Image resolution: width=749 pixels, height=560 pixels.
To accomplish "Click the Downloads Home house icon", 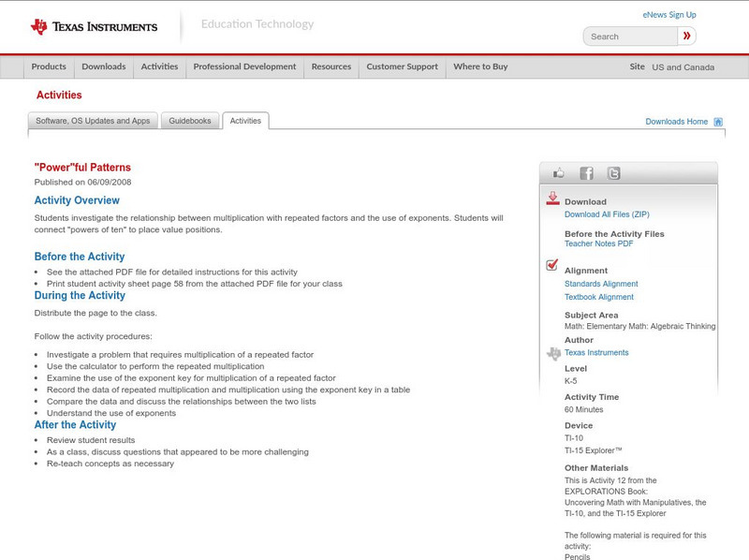I will (718, 122).
